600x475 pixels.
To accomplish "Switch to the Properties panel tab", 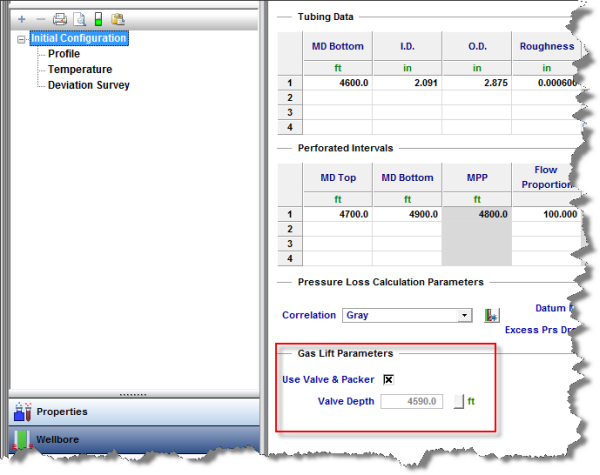I will tap(62, 411).
